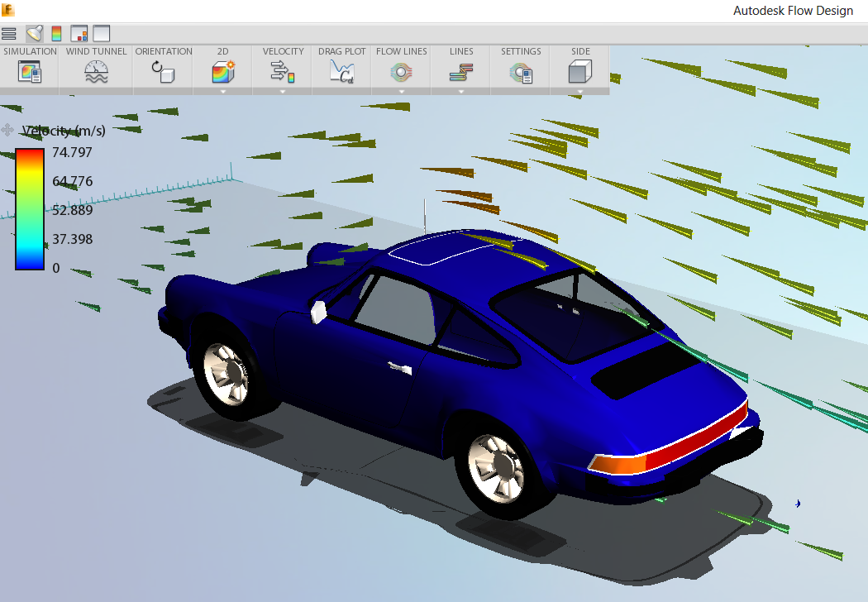Click the LINES group label

[461, 50]
